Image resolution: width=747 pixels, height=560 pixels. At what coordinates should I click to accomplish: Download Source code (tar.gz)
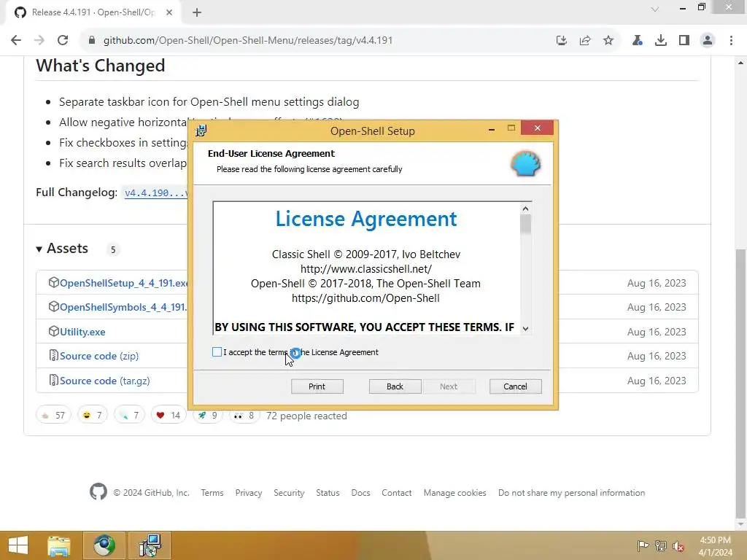tap(105, 381)
